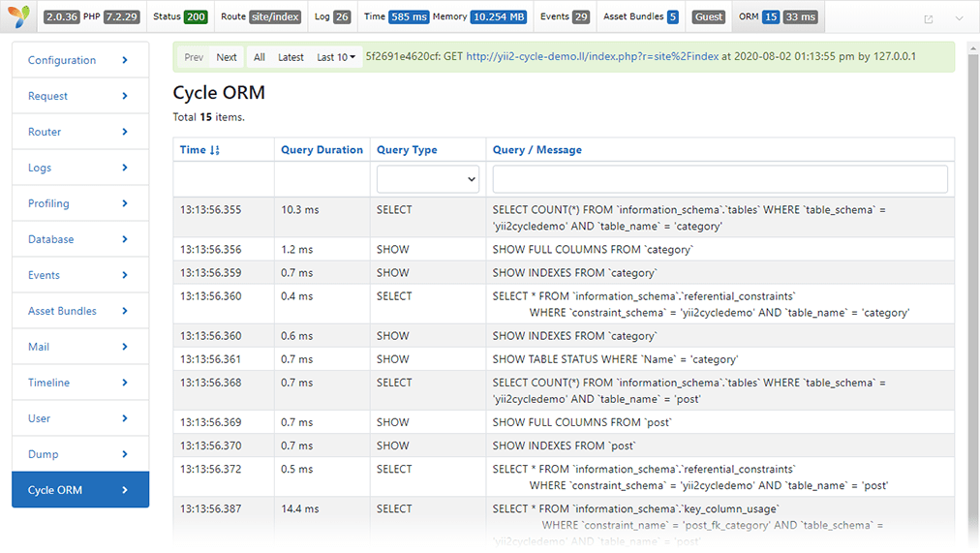Open the Request panel

(x=80, y=96)
